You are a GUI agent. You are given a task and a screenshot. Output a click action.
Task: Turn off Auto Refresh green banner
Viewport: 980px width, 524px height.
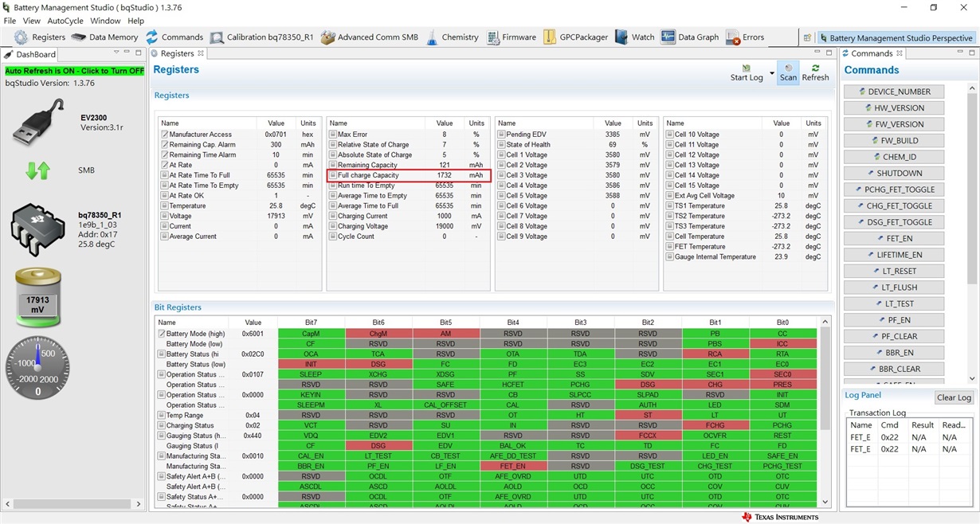(x=75, y=71)
